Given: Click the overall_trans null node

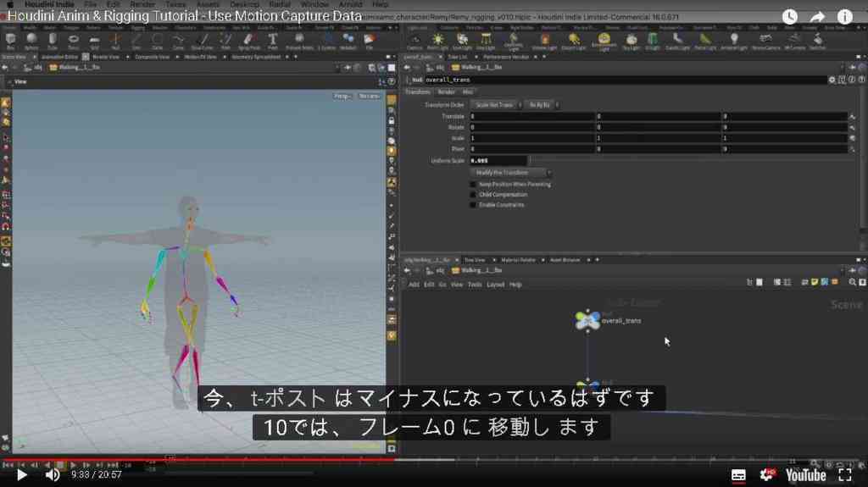Looking at the screenshot, I should 587,320.
